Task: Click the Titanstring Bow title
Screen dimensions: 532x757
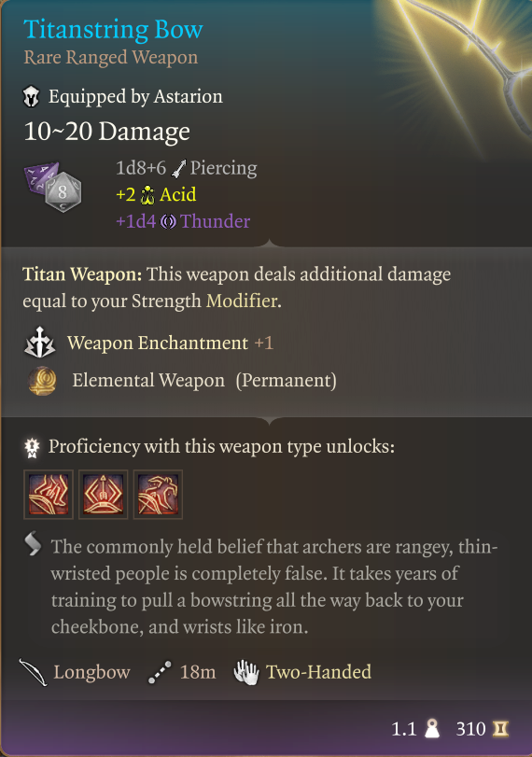Action: pyautogui.click(x=114, y=30)
